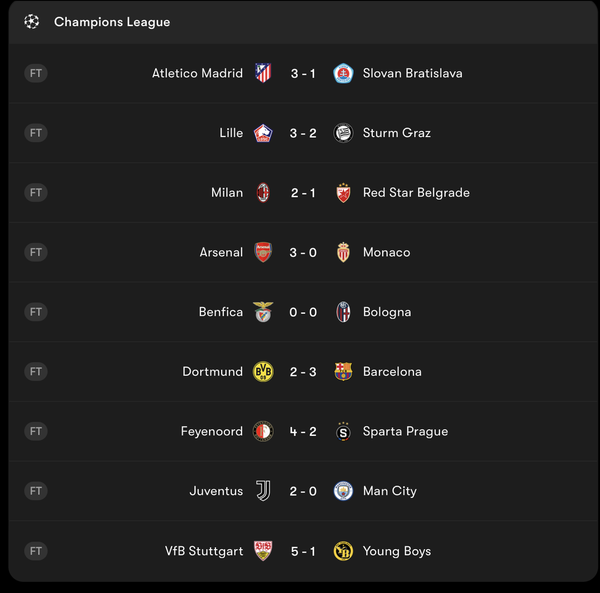Click the Slovan Bratislava club crest
The width and height of the screenshot is (600, 593).
[x=343, y=73]
